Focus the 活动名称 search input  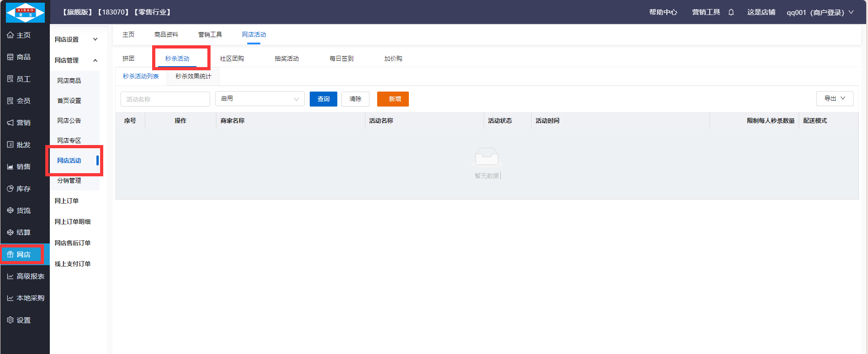(x=165, y=99)
